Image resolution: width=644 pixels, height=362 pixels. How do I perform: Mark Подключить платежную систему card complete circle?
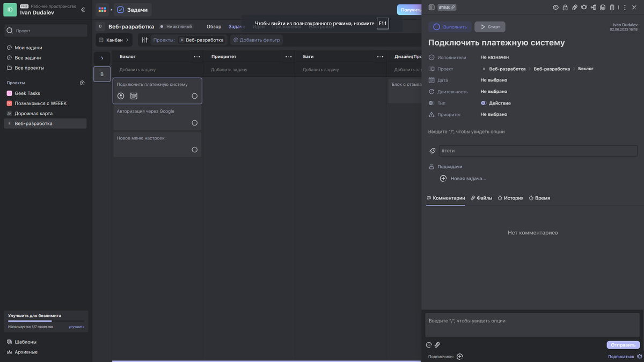195,96
